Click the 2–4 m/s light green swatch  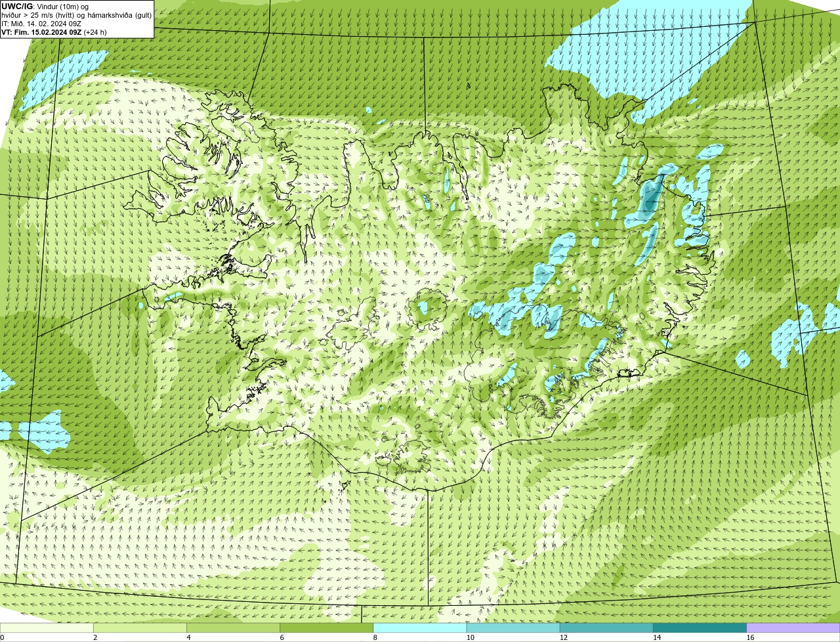(x=140, y=628)
